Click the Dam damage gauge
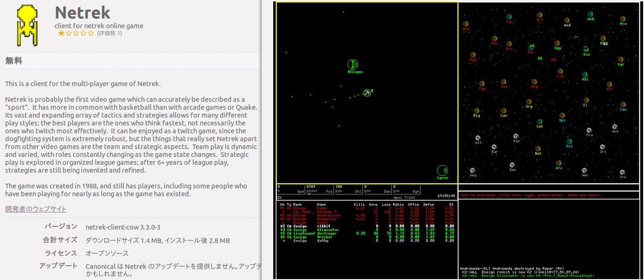Image resolution: width=644 pixels, height=280 pixels. pyautogui.click(x=378, y=189)
